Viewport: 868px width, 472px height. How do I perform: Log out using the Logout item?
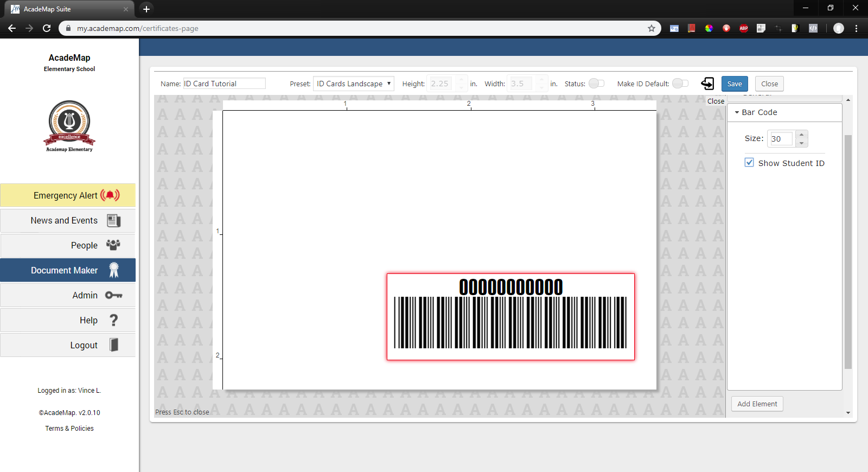[x=68, y=345]
